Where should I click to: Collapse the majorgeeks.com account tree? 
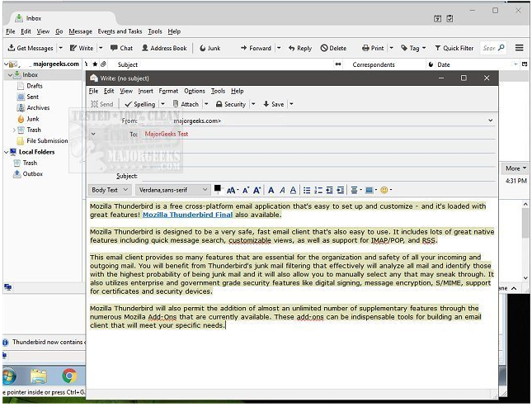tap(6, 64)
